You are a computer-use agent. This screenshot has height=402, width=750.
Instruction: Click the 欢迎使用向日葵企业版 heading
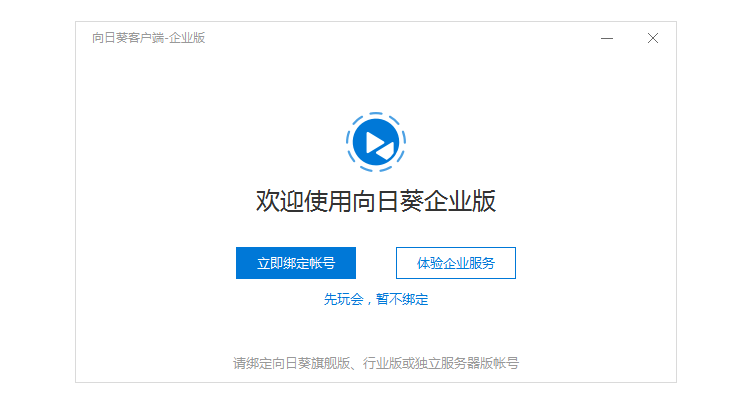(x=376, y=201)
